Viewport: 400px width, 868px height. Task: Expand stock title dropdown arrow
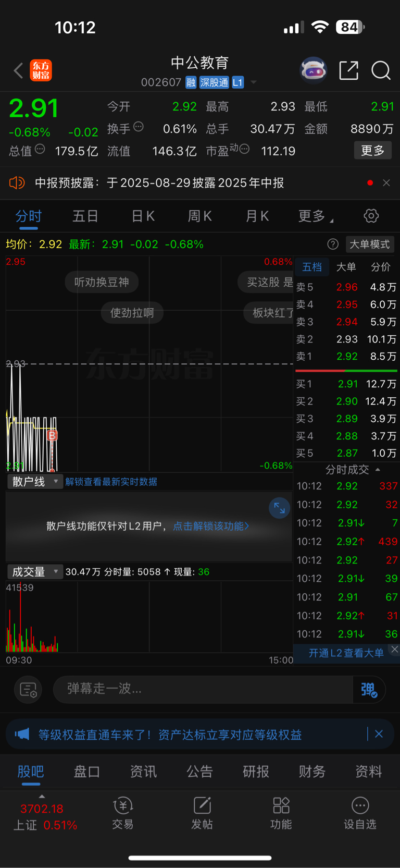(254, 82)
